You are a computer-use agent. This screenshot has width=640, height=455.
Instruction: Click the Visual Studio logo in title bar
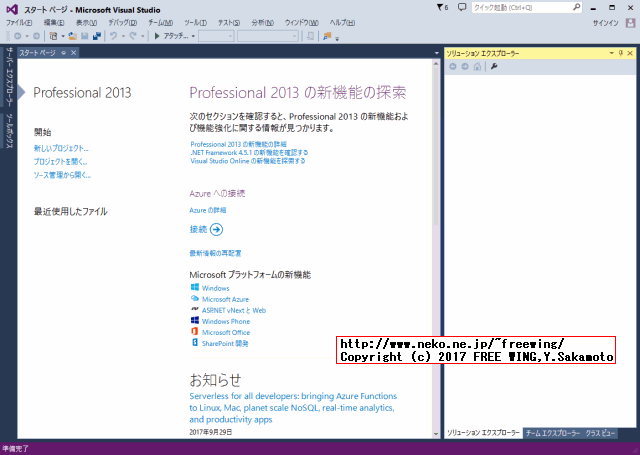(x=12, y=9)
